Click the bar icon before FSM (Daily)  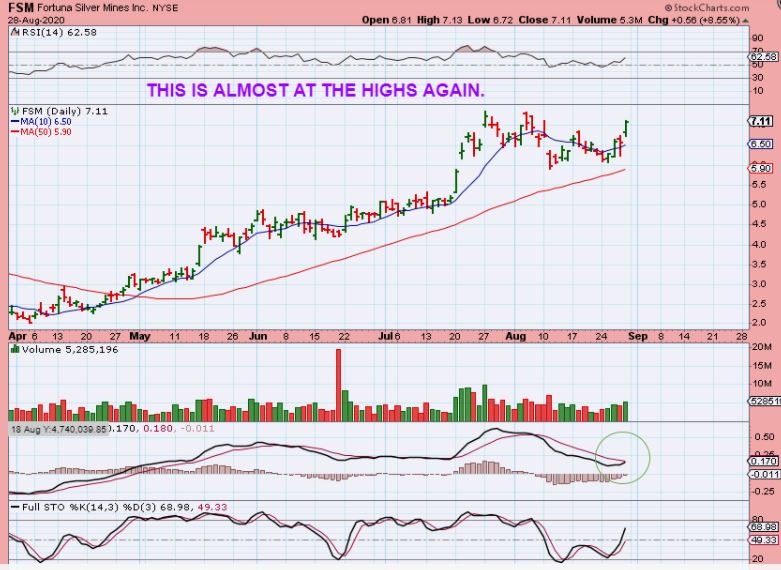pyautogui.click(x=15, y=111)
